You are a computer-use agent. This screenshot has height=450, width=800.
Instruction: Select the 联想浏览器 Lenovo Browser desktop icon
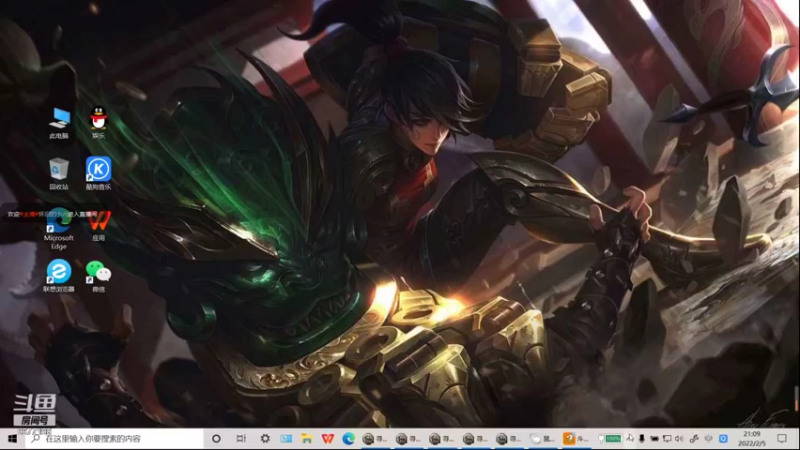point(59,276)
